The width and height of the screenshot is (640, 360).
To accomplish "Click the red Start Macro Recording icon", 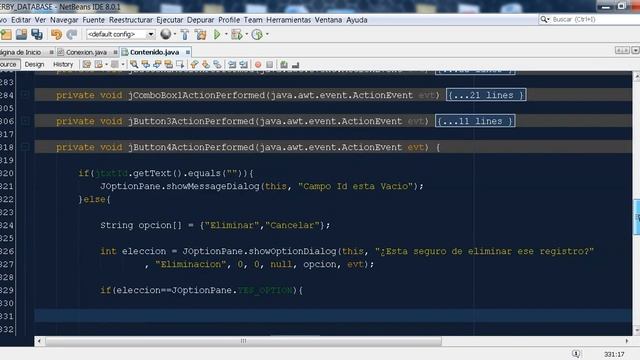I will pos(258,64).
